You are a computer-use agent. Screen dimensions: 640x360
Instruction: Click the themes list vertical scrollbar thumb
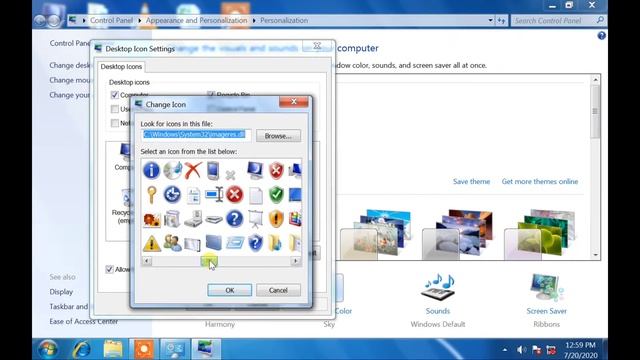[596, 112]
